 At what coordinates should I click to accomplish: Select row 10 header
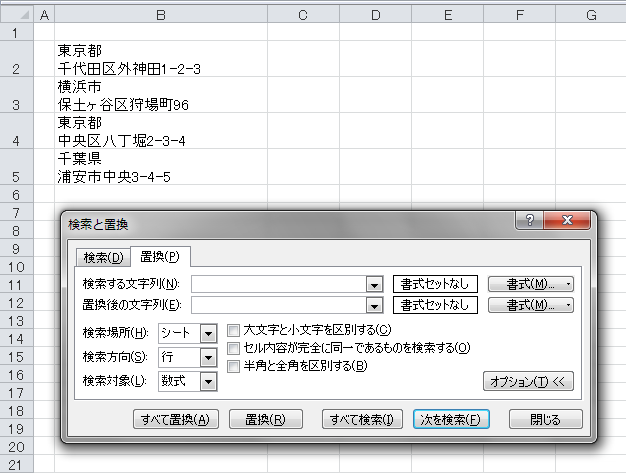16,267
